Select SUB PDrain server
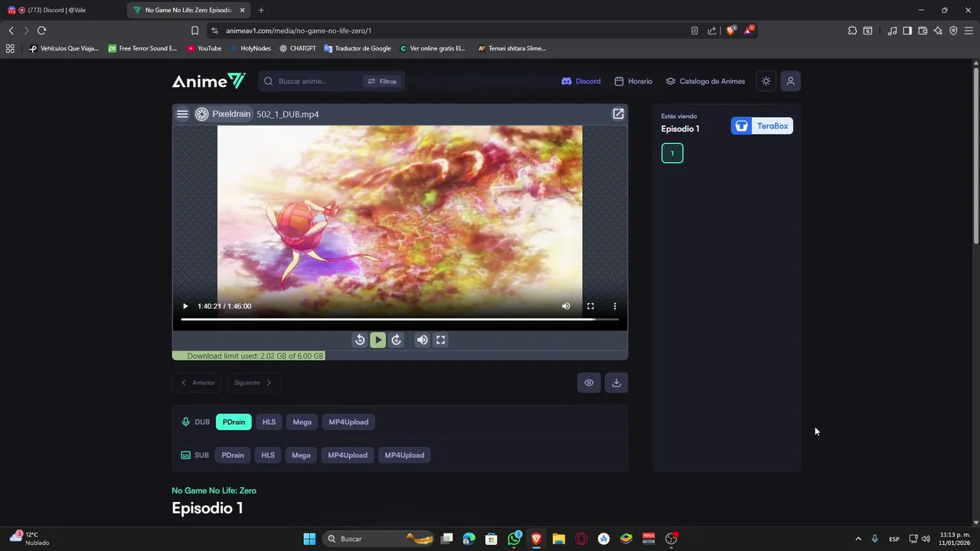Screen dimensions: 980x551 (x=233, y=455)
